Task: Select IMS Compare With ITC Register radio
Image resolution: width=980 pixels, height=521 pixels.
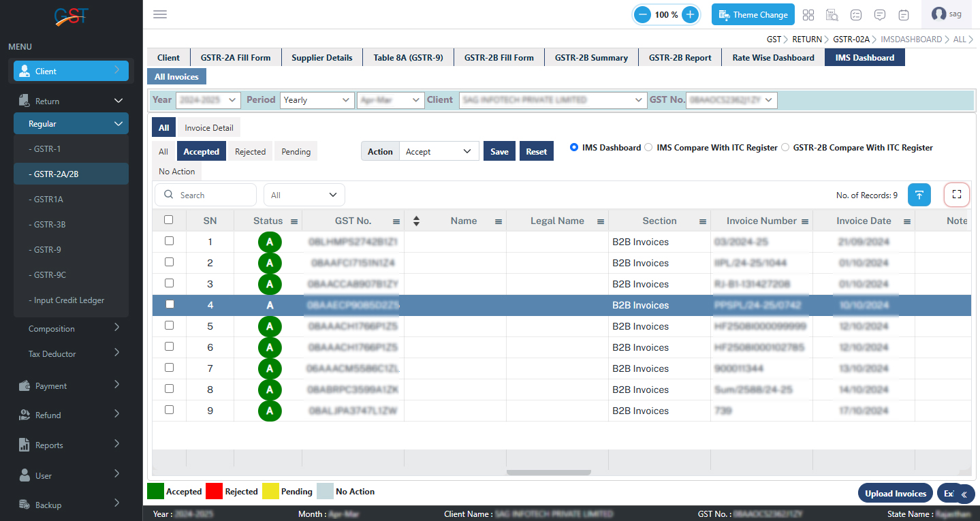Action: tap(648, 147)
